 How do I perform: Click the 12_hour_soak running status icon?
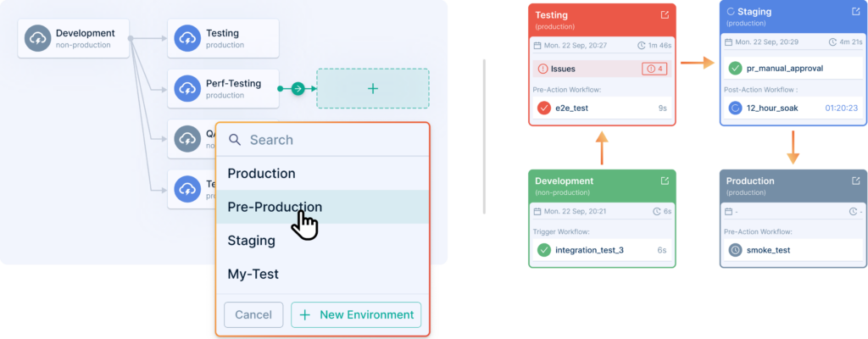pyautogui.click(x=736, y=108)
